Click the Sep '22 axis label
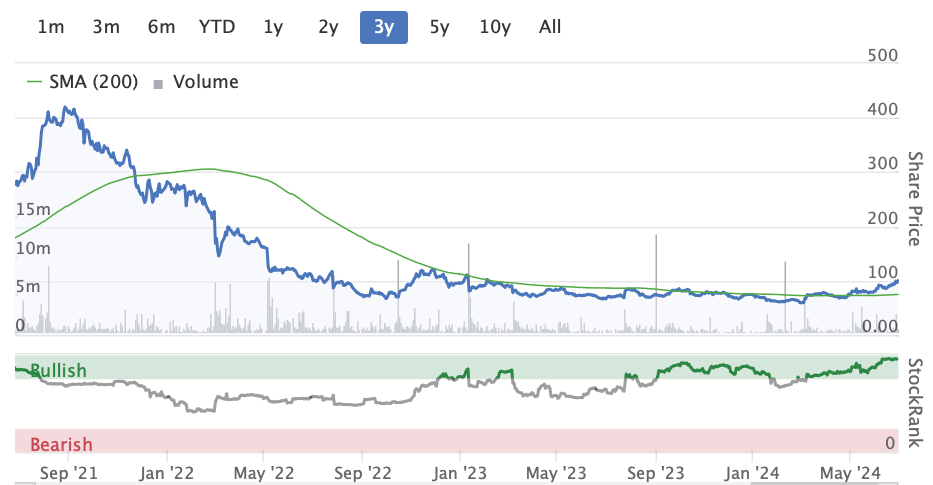This screenshot has height=485, width=933. click(362, 473)
